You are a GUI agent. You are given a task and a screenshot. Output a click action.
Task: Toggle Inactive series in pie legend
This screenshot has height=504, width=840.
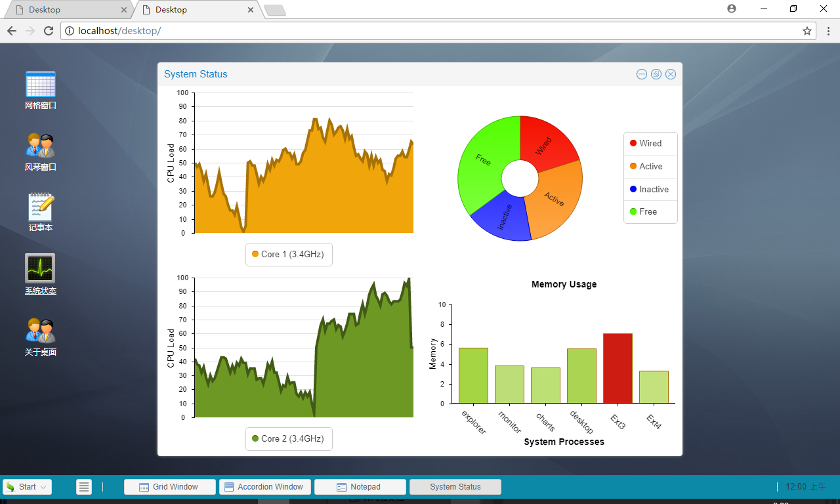pyautogui.click(x=650, y=189)
